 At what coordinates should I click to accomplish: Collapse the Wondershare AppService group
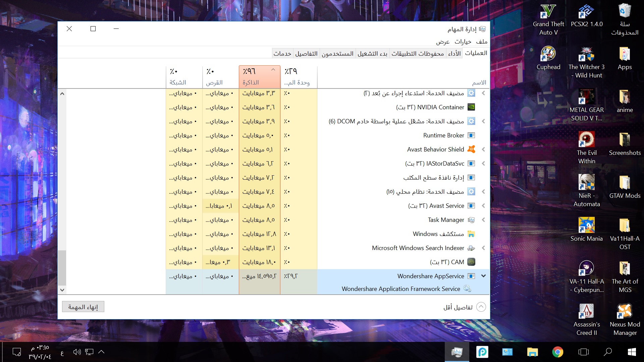(483, 276)
